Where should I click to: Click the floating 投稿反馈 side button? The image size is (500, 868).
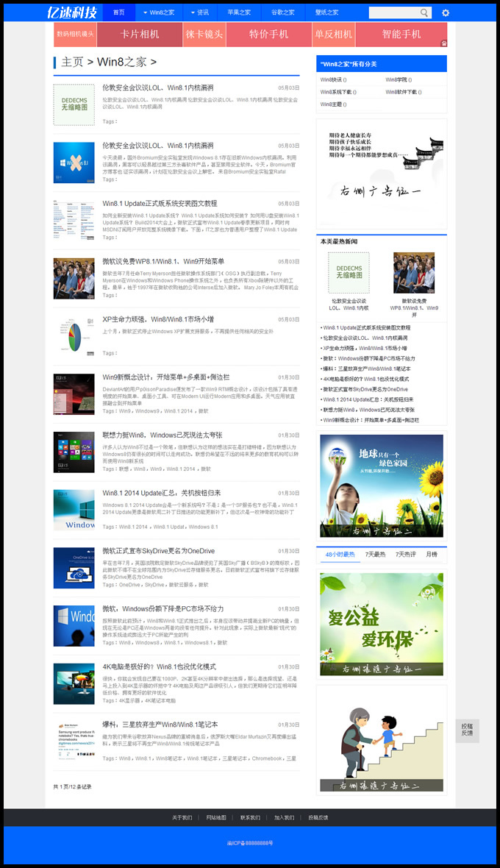pyautogui.click(x=468, y=730)
